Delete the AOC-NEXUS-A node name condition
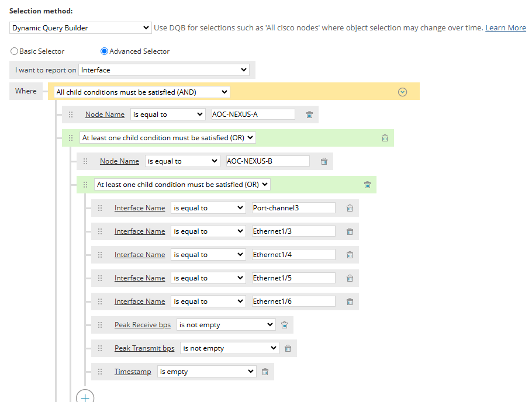Screen dimensions: 532x402 310,115
